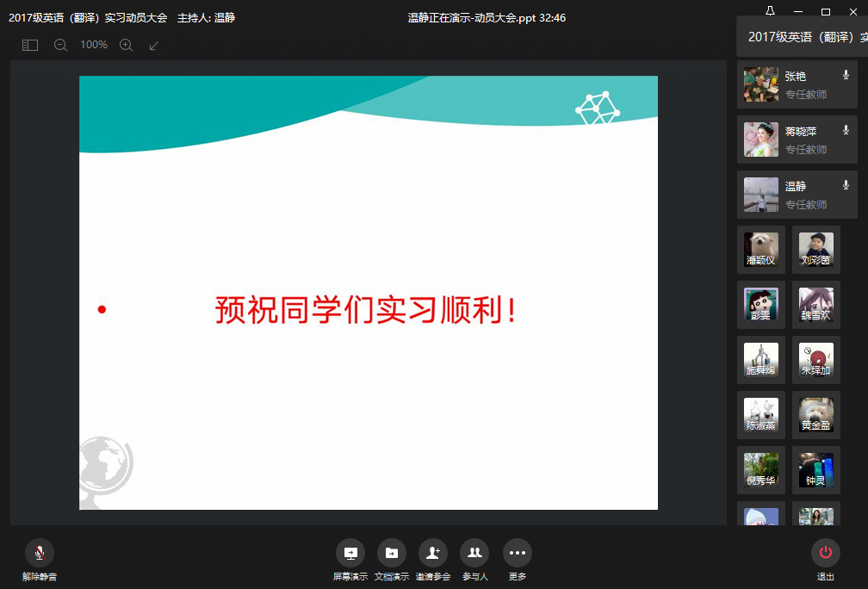Click the zoom out magnifier icon
The width and height of the screenshot is (868, 589).
60,45
